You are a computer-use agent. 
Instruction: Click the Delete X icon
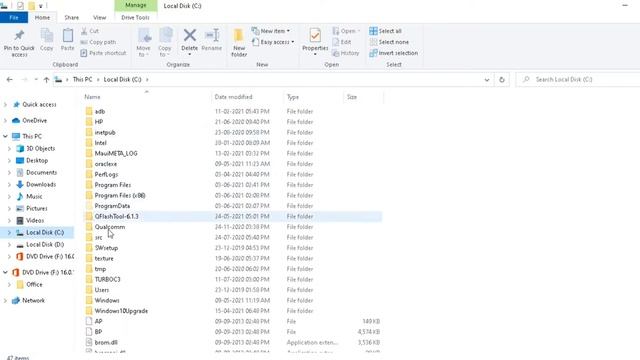(189, 36)
